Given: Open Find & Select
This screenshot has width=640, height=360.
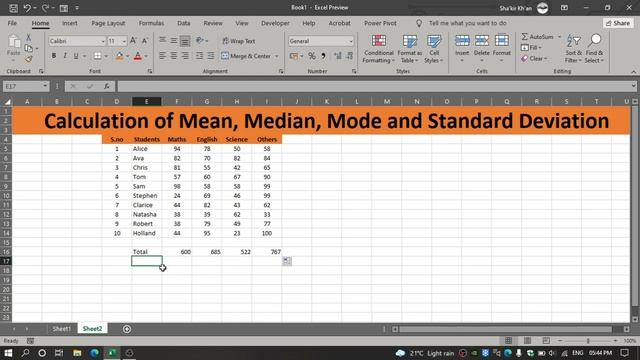Looking at the screenshot, I should [594, 49].
